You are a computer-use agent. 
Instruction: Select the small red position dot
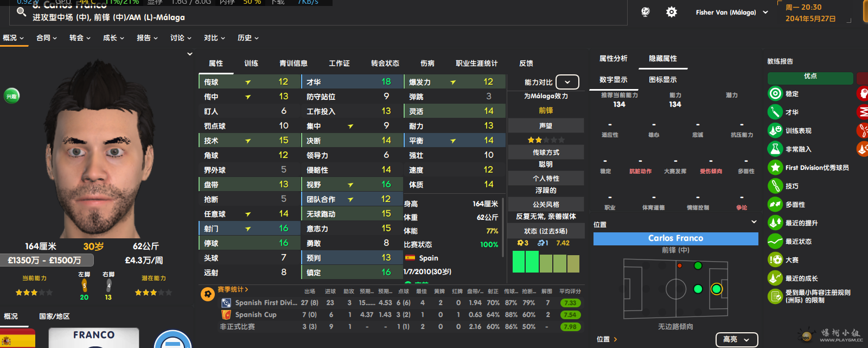click(x=679, y=265)
